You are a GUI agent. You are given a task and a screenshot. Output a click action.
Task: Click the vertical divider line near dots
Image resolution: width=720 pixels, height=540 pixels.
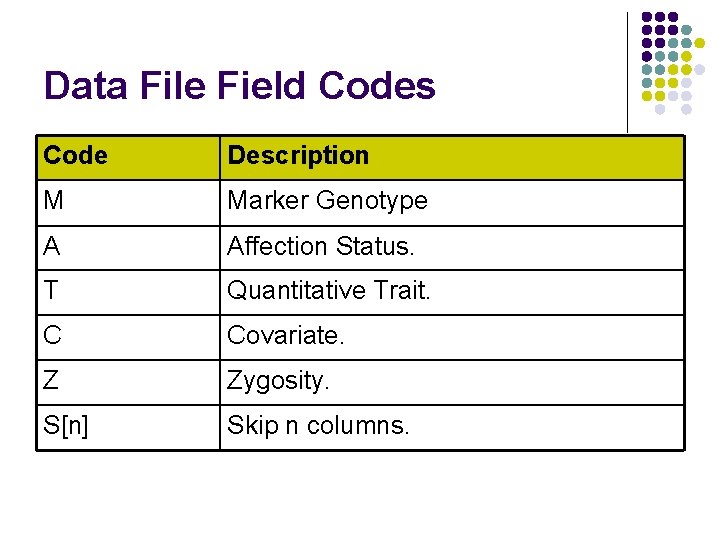pyautogui.click(x=627, y=72)
